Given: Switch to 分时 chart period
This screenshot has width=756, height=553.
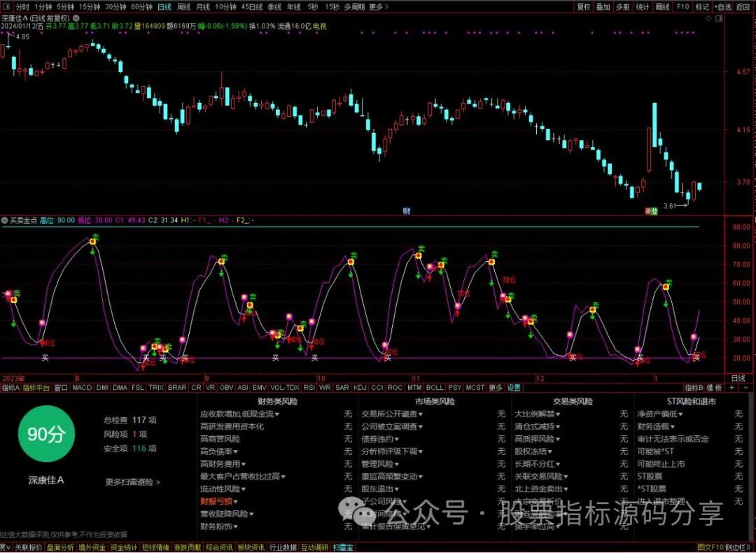Looking at the screenshot, I should coord(22,7).
